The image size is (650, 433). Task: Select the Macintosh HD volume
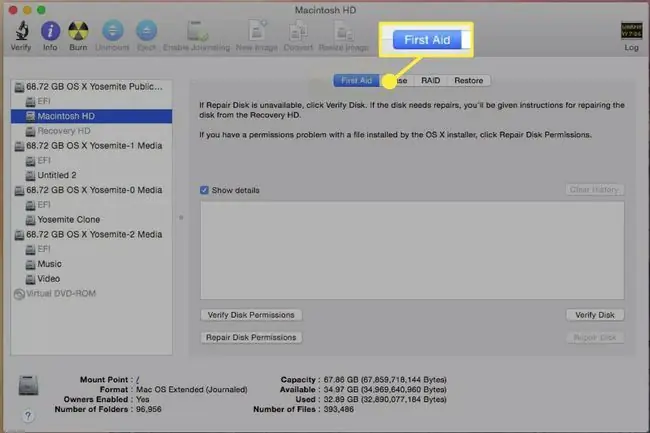pyautogui.click(x=92, y=116)
